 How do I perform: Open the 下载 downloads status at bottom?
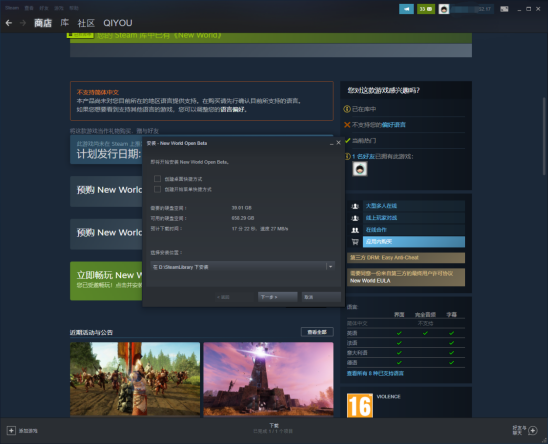click(x=274, y=428)
